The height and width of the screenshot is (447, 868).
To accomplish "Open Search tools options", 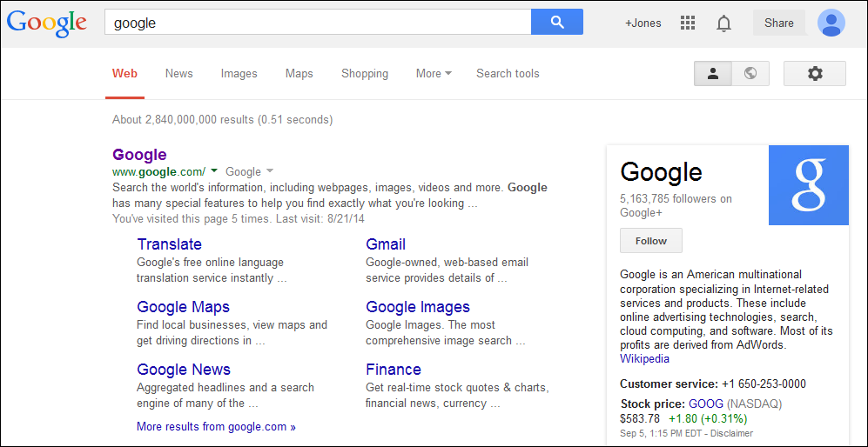I will 508,74.
